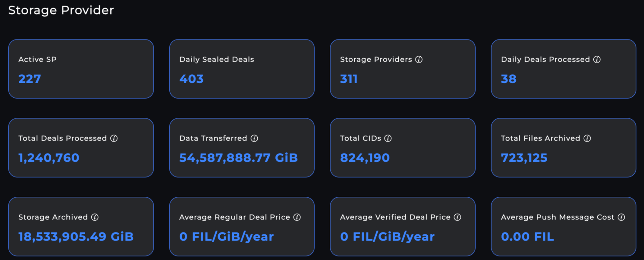
Task: Click the 723,125 files archived value
Action: point(524,158)
